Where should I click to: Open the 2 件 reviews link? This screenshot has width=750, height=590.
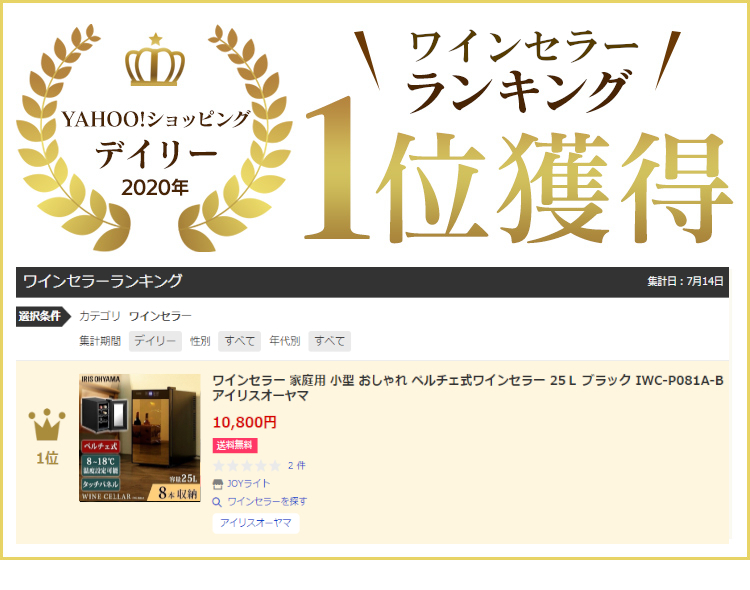[x=297, y=466]
